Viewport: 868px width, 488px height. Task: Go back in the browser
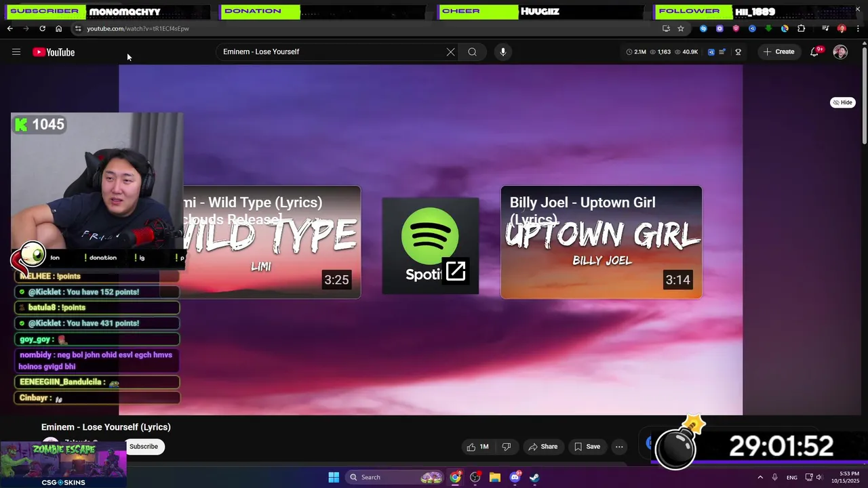click(x=9, y=28)
